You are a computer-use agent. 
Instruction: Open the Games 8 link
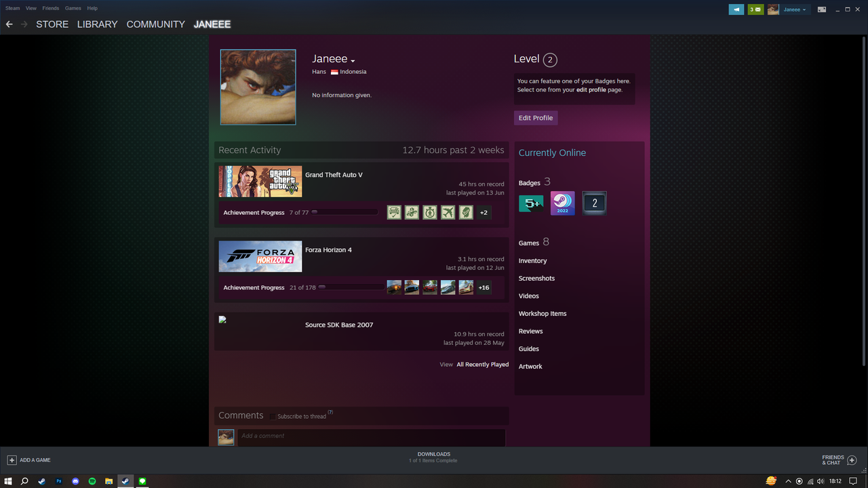534,243
